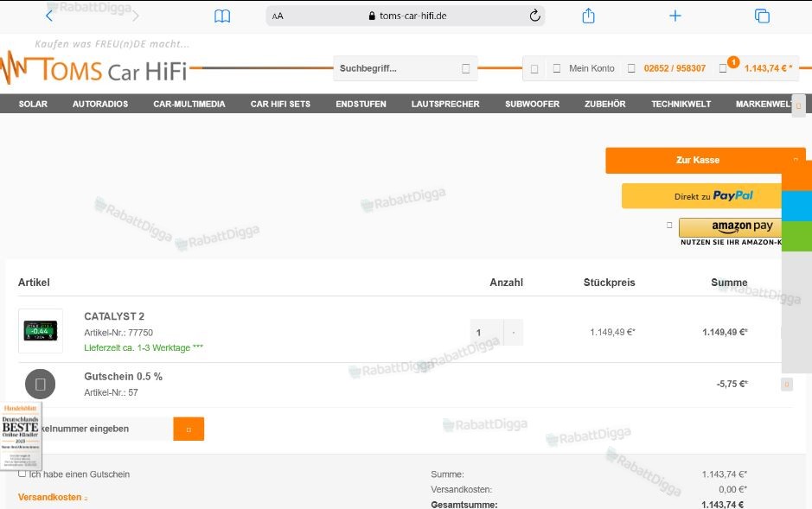Click Lieferzeit ca. 1-3 Werktage text
This screenshot has width=812, height=509.
(x=144, y=348)
